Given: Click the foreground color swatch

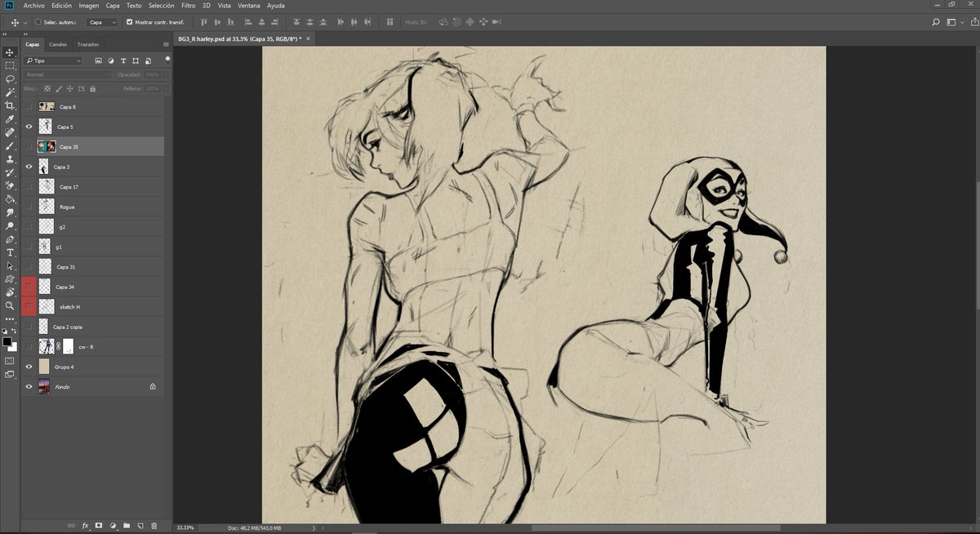Looking at the screenshot, I should 7,341.
